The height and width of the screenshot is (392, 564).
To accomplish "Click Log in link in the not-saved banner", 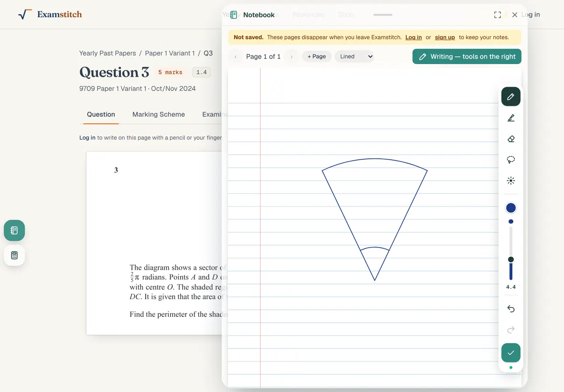I will coord(413,37).
